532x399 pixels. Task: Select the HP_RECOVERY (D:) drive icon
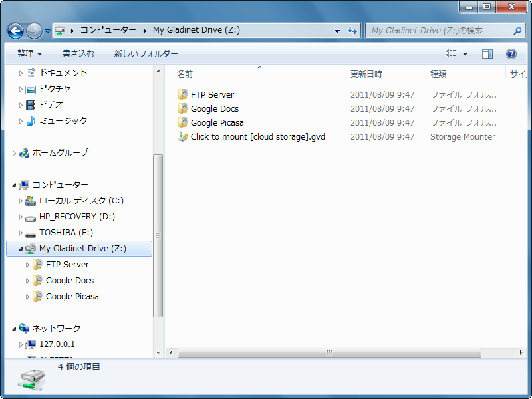click(31, 219)
